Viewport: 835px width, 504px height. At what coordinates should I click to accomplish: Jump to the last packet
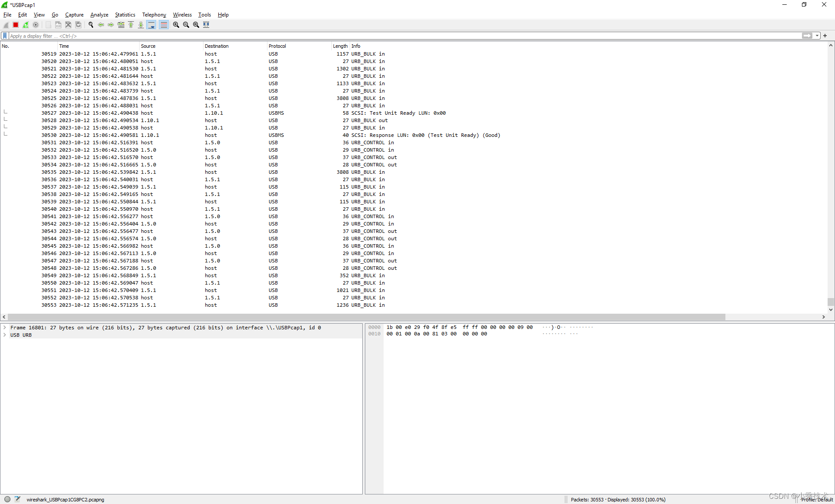(x=141, y=25)
